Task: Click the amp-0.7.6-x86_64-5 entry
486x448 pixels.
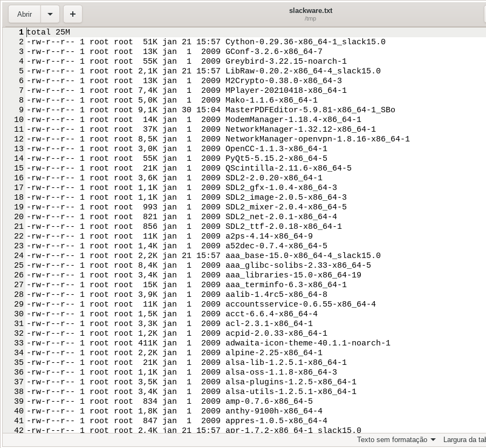Action: [269, 402]
